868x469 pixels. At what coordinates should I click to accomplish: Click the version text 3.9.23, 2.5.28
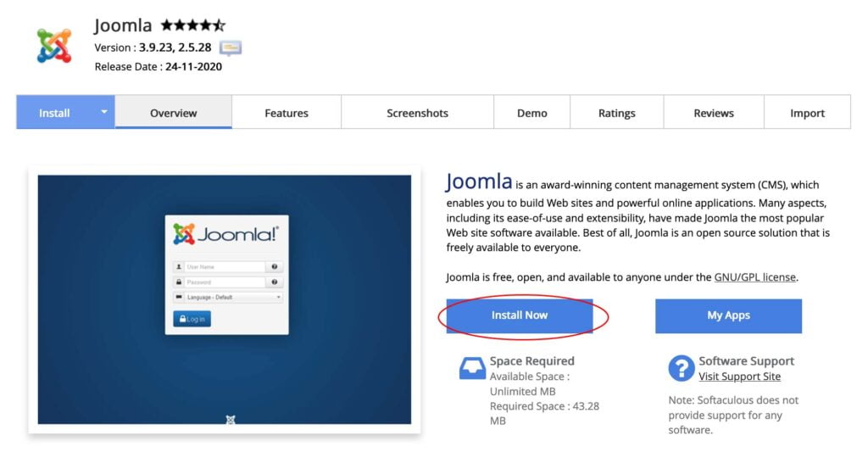pyautogui.click(x=175, y=47)
